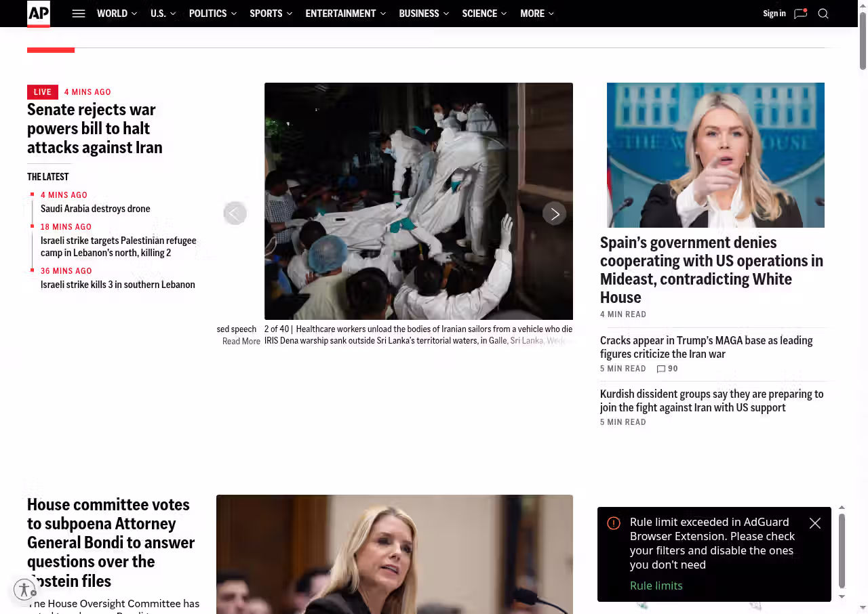Click the AP logo home icon
Image resolution: width=868 pixels, height=614 pixels.
(39, 14)
